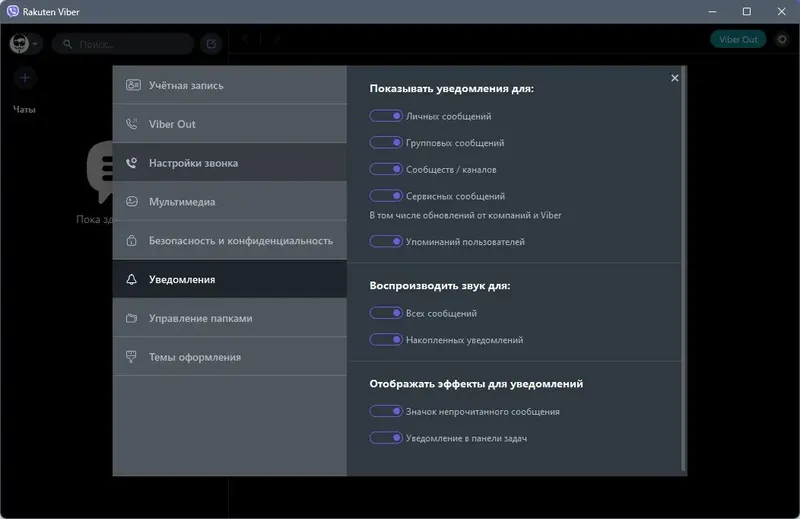
Task: Open the avatar dropdown arrow
Action: coord(35,44)
